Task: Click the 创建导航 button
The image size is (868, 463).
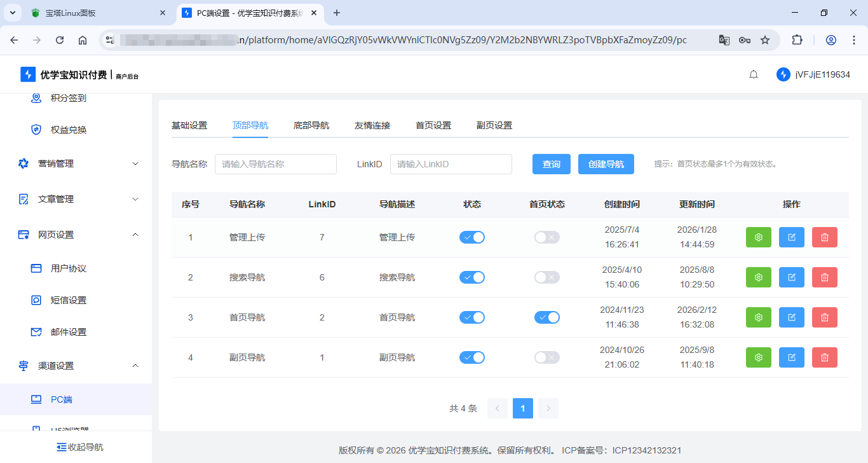Action: pyautogui.click(x=606, y=164)
